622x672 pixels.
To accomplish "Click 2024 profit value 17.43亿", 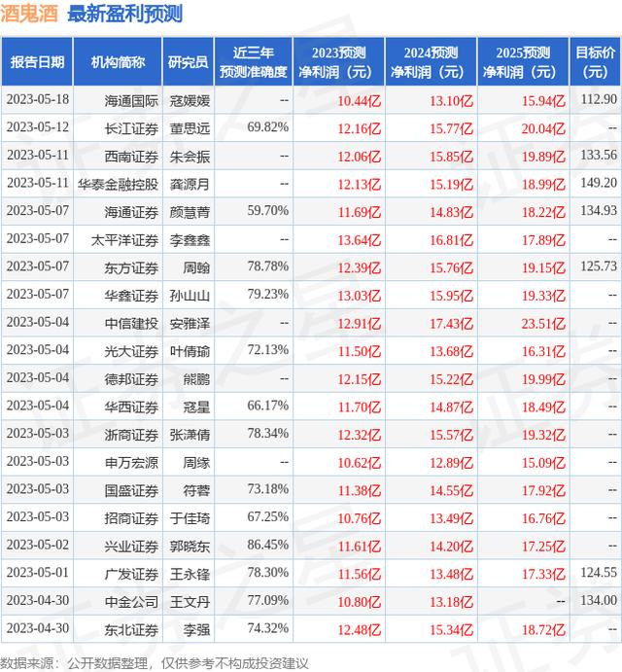I will click(452, 324).
